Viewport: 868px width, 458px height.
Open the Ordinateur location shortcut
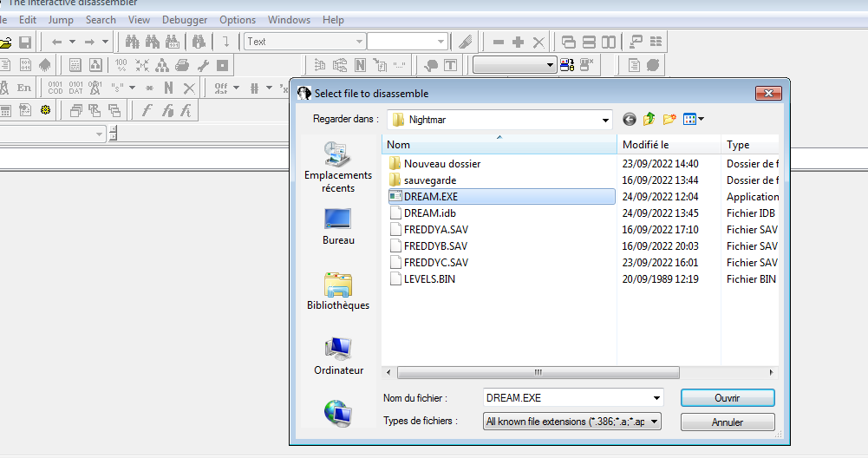click(338, 357)
